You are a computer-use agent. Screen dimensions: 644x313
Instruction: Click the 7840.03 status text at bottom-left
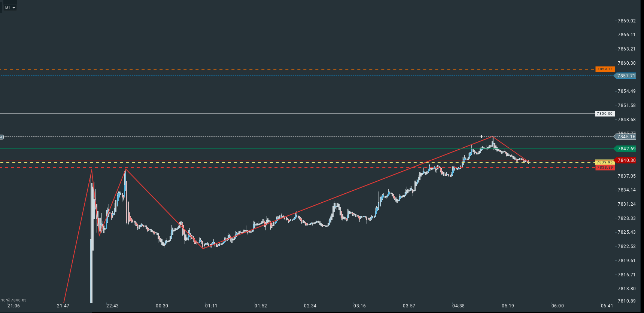pos(18,300)
